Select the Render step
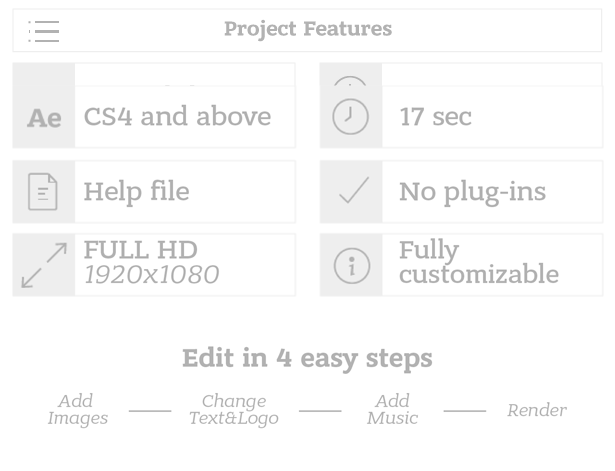Screen dimensions: 615x471 click(x=537, y=411)
